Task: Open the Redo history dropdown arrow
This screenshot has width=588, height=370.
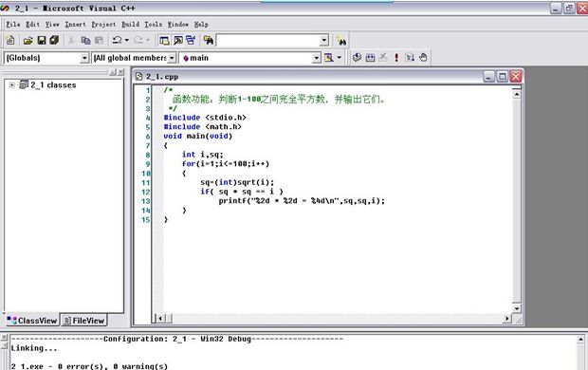Action: 148,40
